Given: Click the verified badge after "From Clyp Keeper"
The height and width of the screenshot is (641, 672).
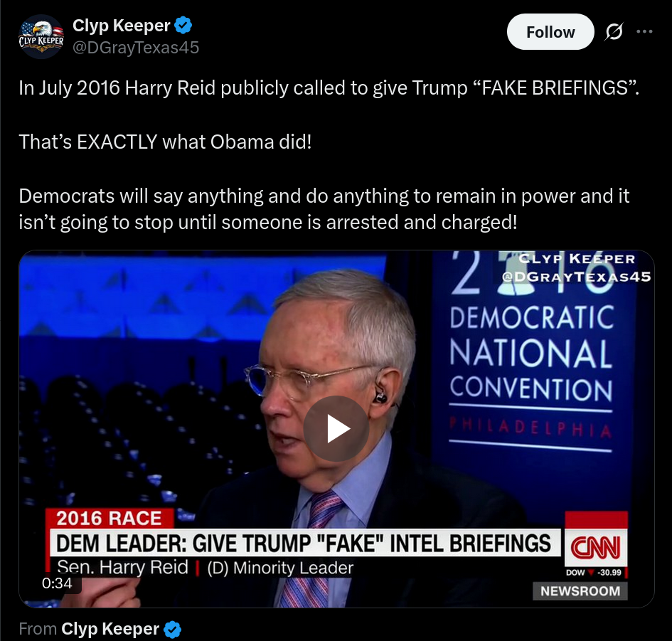Looking at the screenshot, I should pyautogui.click(x=172, y=629).
